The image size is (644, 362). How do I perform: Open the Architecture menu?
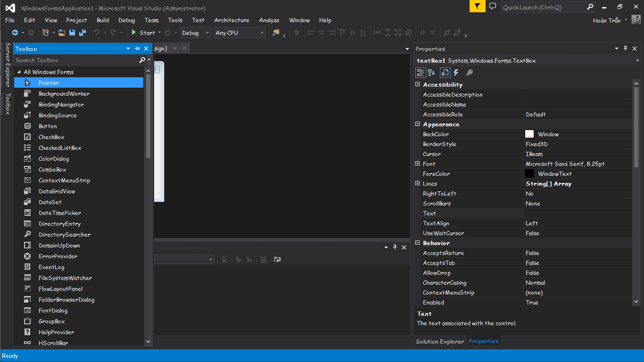click(x=231, y=20)
